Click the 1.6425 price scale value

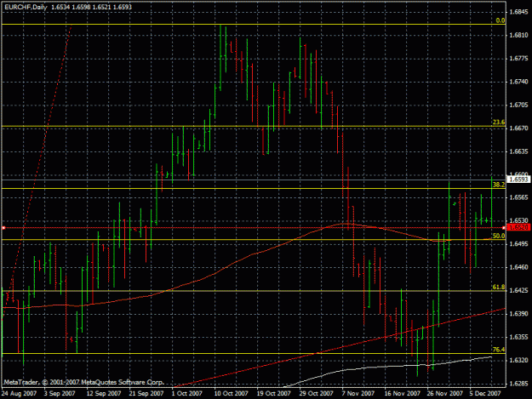pos(519,290)
